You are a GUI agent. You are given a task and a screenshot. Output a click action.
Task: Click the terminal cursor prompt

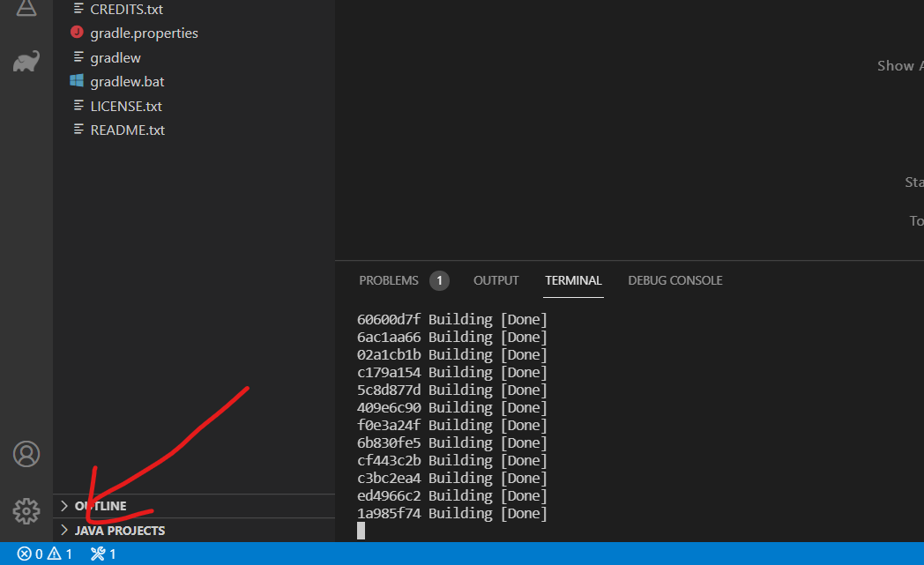pos(361,531)
